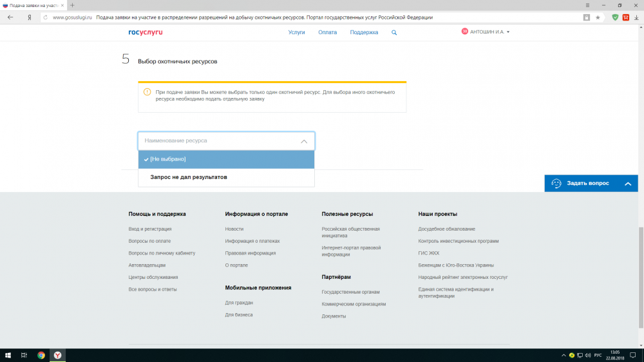Open Chrome from the taskbar
Image resolution: width=644 pixels, height=362 pixels.
[x=41, y=355]
